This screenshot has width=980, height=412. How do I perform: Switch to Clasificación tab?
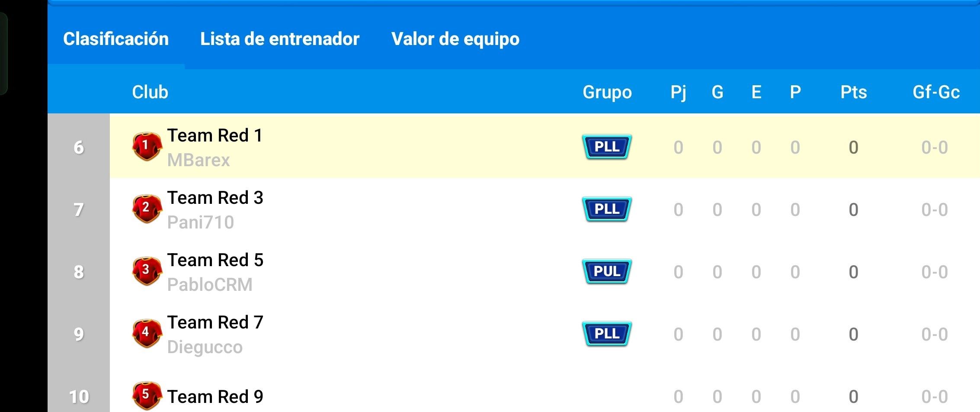click(116, 39)
